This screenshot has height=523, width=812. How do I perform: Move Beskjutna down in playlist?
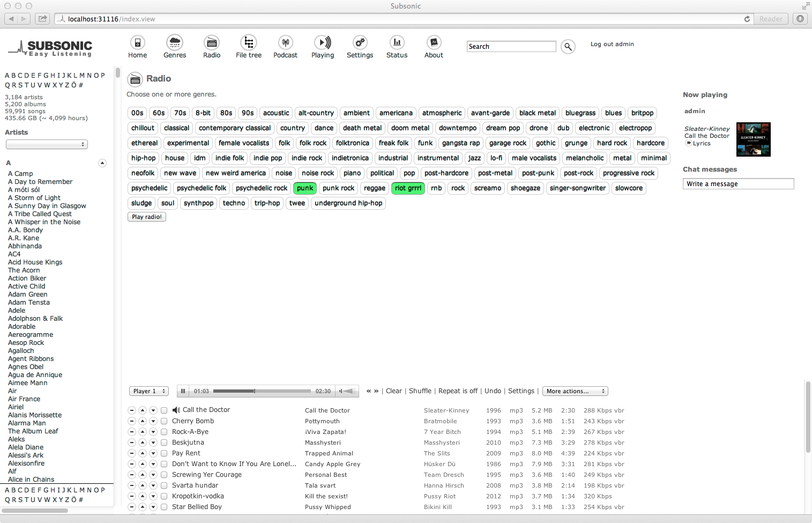(153, 443)
